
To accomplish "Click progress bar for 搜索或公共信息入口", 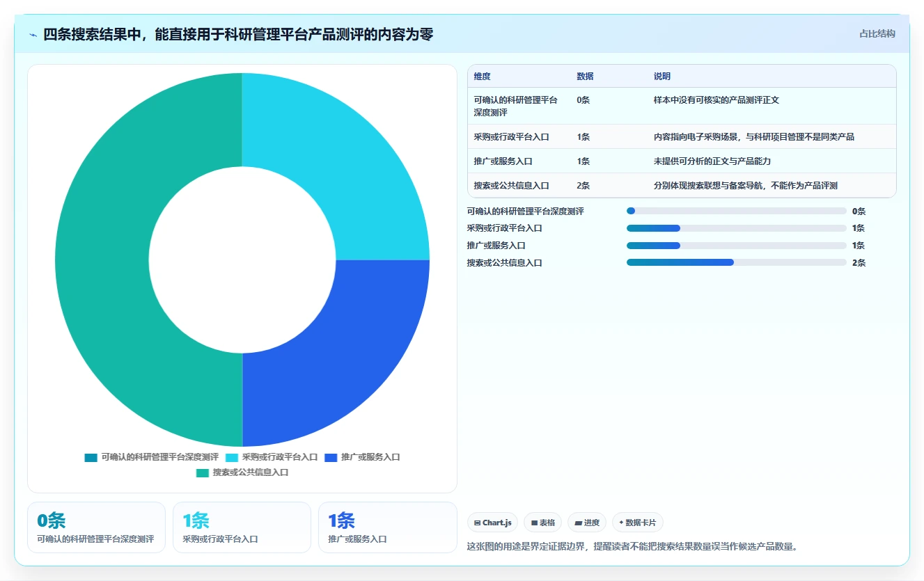I will pos(737,262).
